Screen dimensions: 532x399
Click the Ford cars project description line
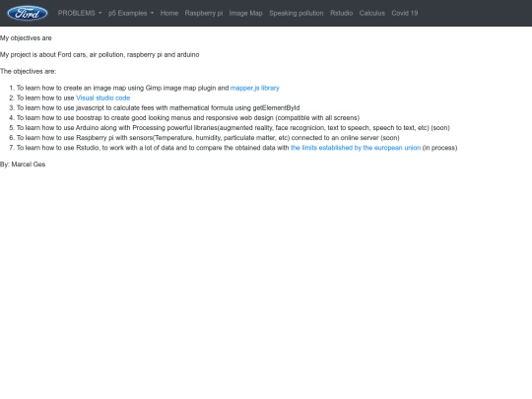click(100, 54)
